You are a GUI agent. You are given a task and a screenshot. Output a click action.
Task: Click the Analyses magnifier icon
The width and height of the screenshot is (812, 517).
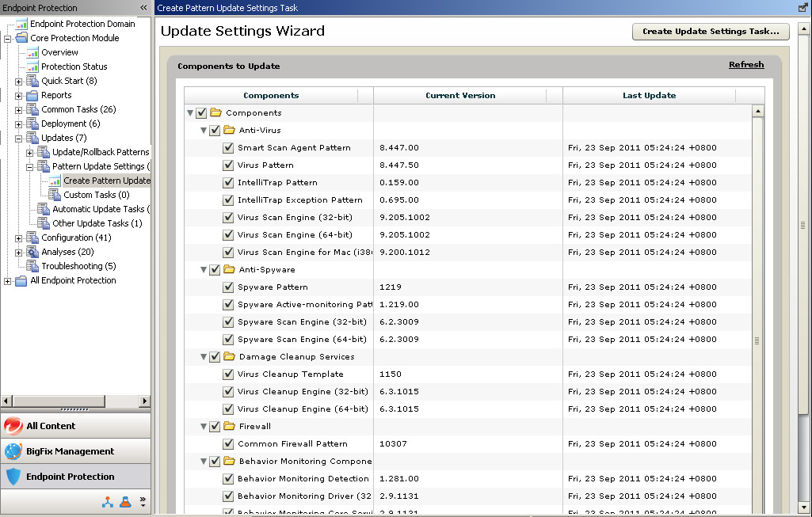coord(32,252)
